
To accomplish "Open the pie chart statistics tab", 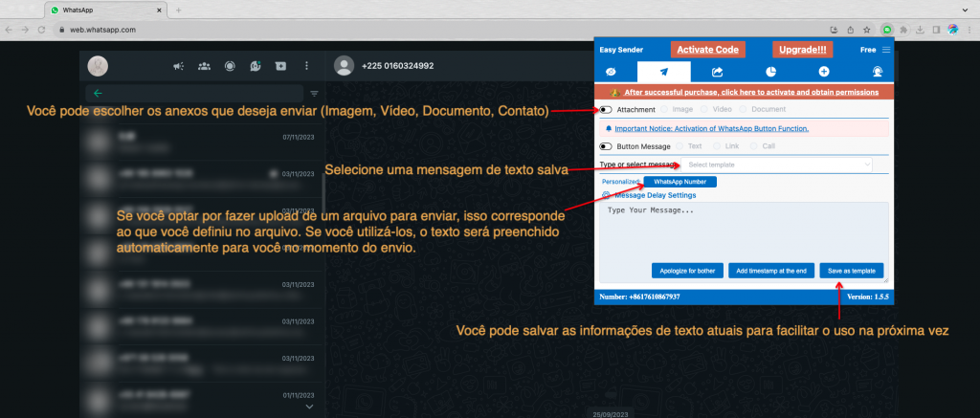I will click(770, 72).
